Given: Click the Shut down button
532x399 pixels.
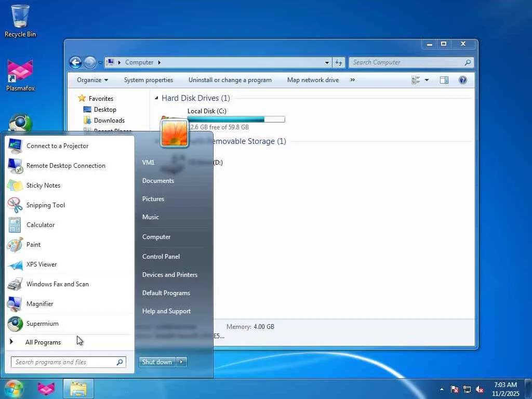Looking at the screenshot, I should pos(157,362).
